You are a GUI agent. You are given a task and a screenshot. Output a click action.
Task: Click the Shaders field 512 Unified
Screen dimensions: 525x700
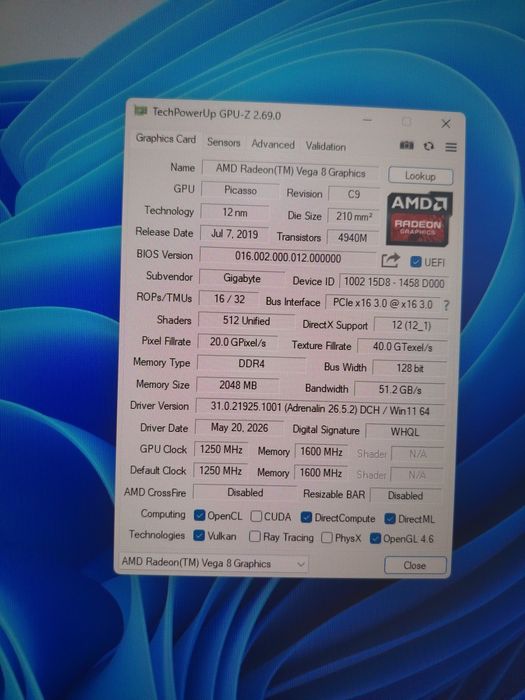pyautogui.click(x=246, y=321)
